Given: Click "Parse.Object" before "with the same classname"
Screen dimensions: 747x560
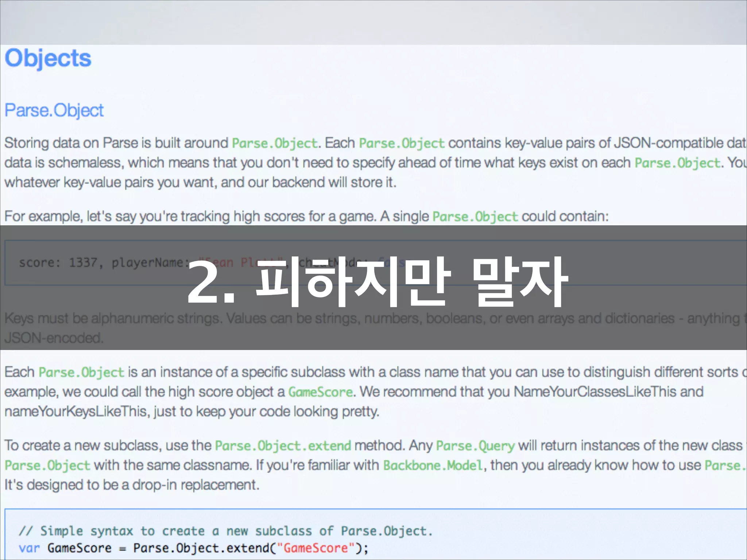Looking at the screenshot, I should pos(47,466).
